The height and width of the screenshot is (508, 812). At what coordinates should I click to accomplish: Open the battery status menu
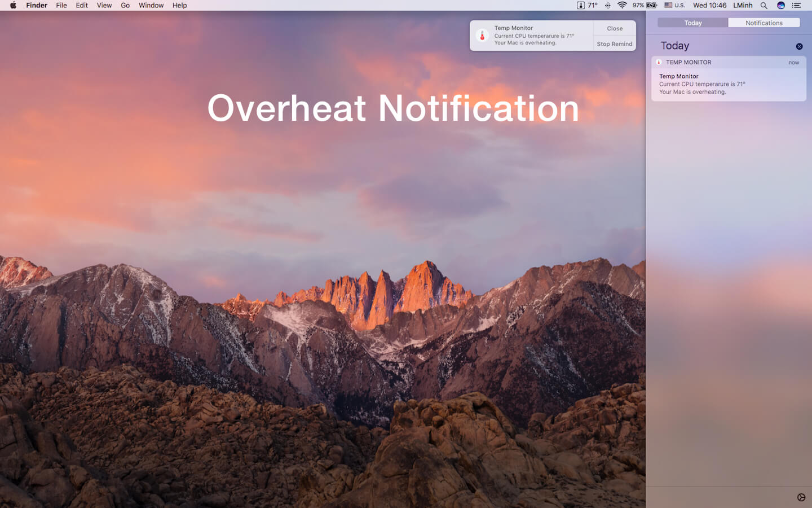(x=645, y=5)
